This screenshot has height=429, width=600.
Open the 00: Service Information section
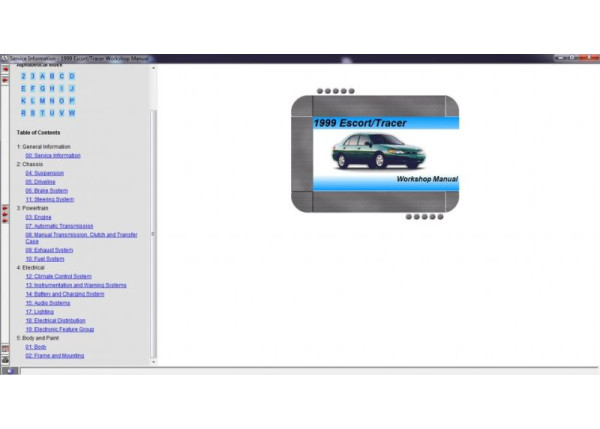click(53, 155)
